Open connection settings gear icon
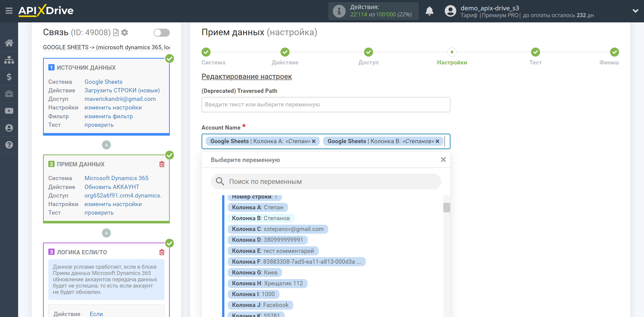 [x=125, y=32]
